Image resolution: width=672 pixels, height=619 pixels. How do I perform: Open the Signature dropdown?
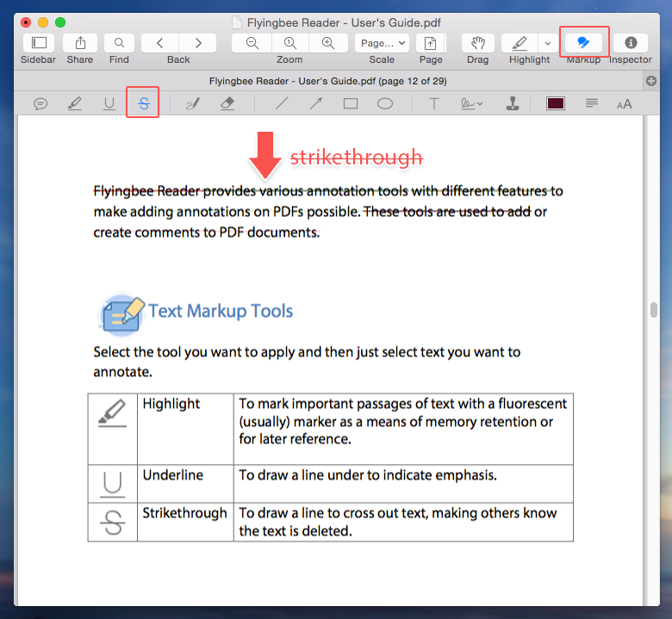click(x=472, y=103)
